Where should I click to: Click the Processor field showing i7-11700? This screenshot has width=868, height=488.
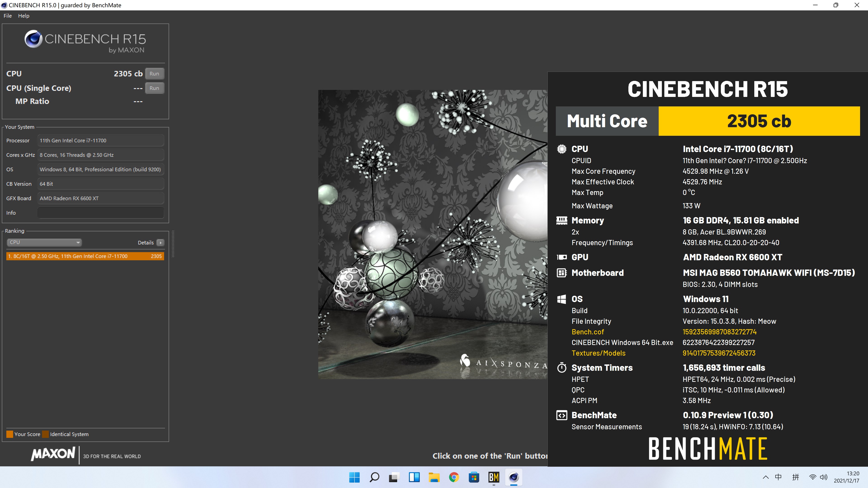[101, 141]
